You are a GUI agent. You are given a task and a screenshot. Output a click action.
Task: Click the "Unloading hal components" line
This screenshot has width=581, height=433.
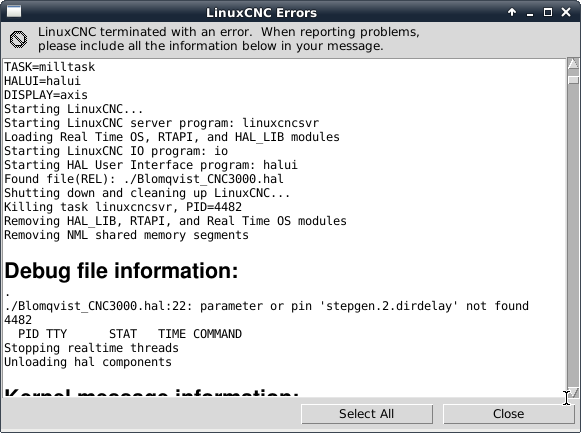tap(88, 362)
